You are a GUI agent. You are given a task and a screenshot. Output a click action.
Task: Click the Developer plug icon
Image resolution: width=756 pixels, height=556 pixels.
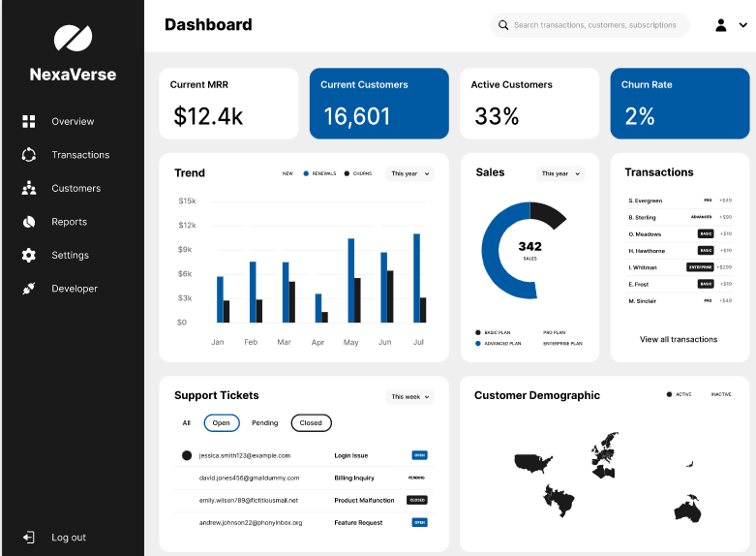point(29,289)
